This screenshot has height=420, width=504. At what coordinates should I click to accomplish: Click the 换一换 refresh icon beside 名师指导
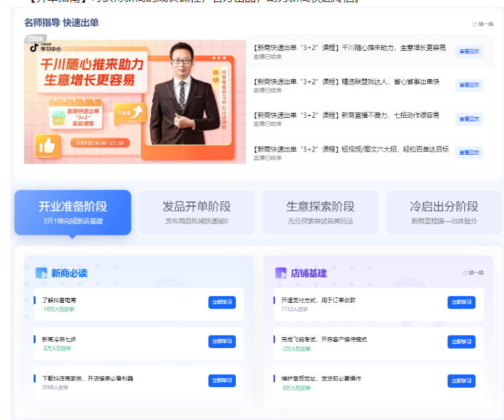pos(475,24)
